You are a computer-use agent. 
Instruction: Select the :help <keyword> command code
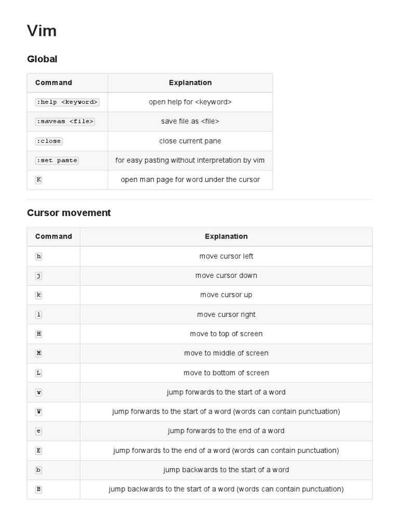[x=67, y=102]
